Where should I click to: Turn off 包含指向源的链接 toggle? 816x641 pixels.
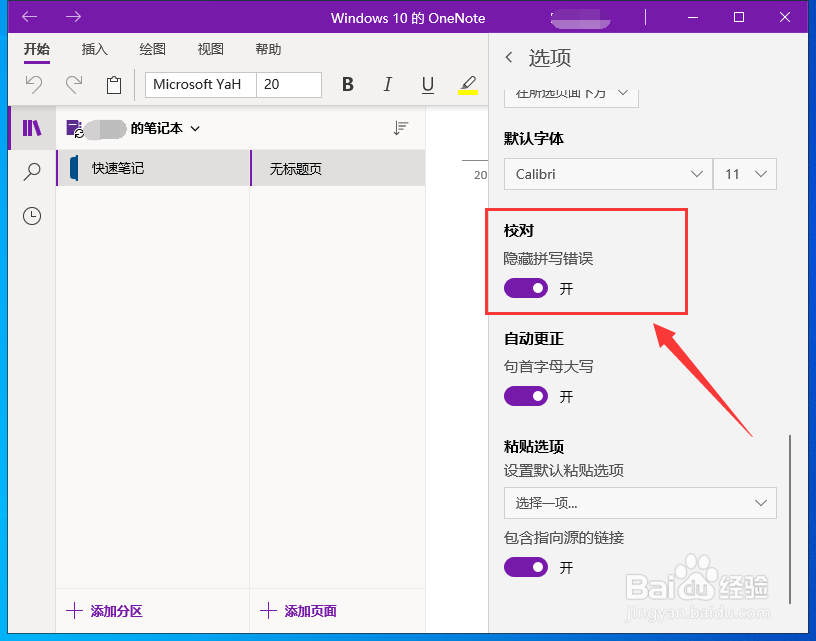526,567
